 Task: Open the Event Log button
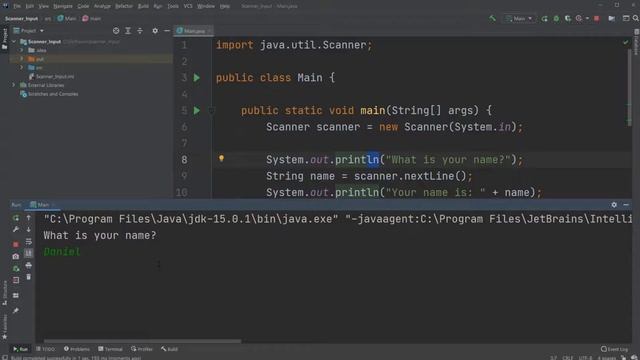pyautogui.click(x=615, y=349)
